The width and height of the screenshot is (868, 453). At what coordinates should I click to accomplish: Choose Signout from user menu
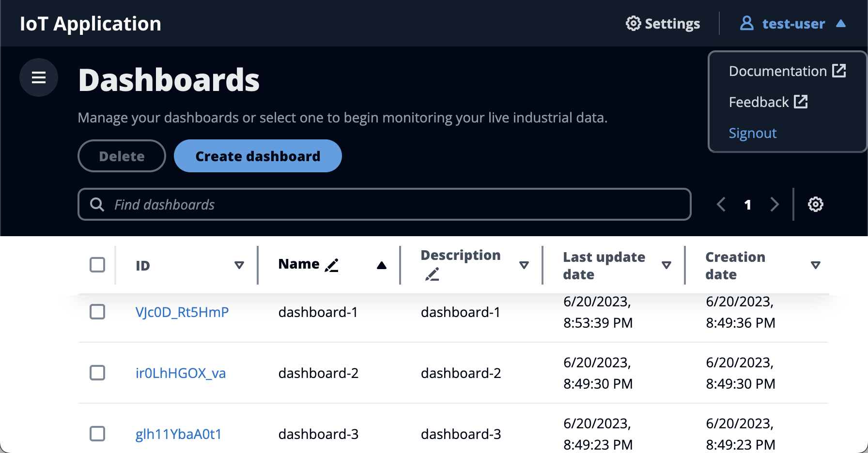click(x=753, y=133)
